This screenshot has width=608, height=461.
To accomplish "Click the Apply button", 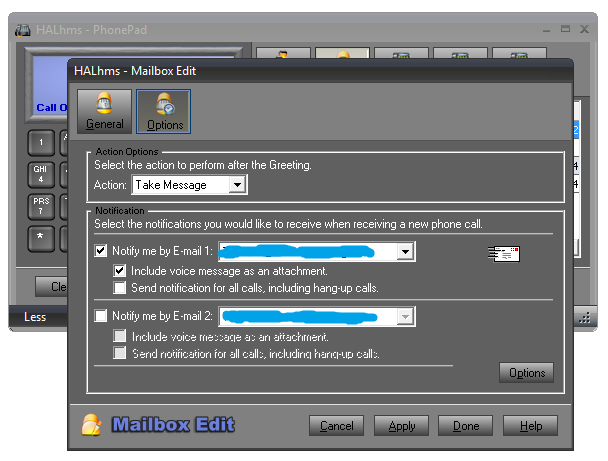I will 402,426.
